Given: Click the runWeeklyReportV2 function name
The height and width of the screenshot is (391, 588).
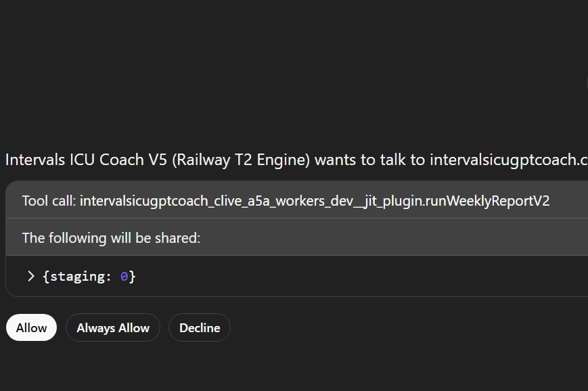Looking at the screenshot, I should click(489, 201).
